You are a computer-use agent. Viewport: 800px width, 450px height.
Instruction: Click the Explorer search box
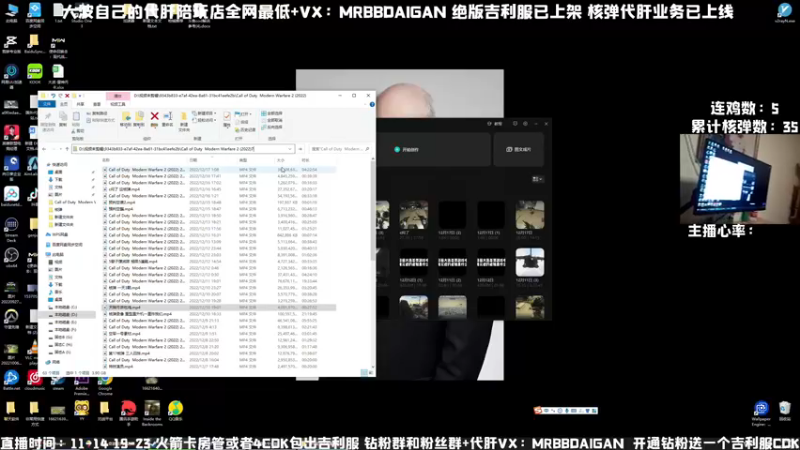pyautogui.click(x=340, y=149)
